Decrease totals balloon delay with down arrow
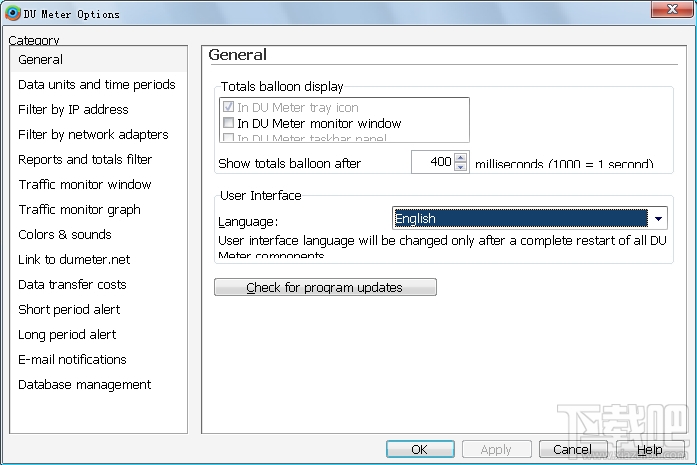 pos(460,167)
